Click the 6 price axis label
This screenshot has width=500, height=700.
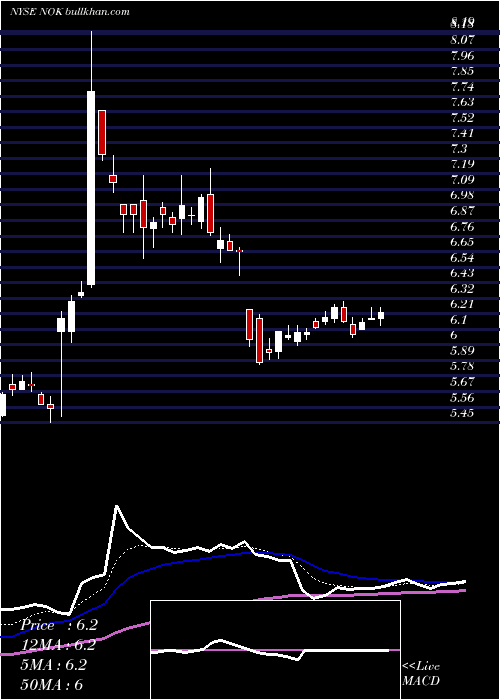[x=454, y=334]
